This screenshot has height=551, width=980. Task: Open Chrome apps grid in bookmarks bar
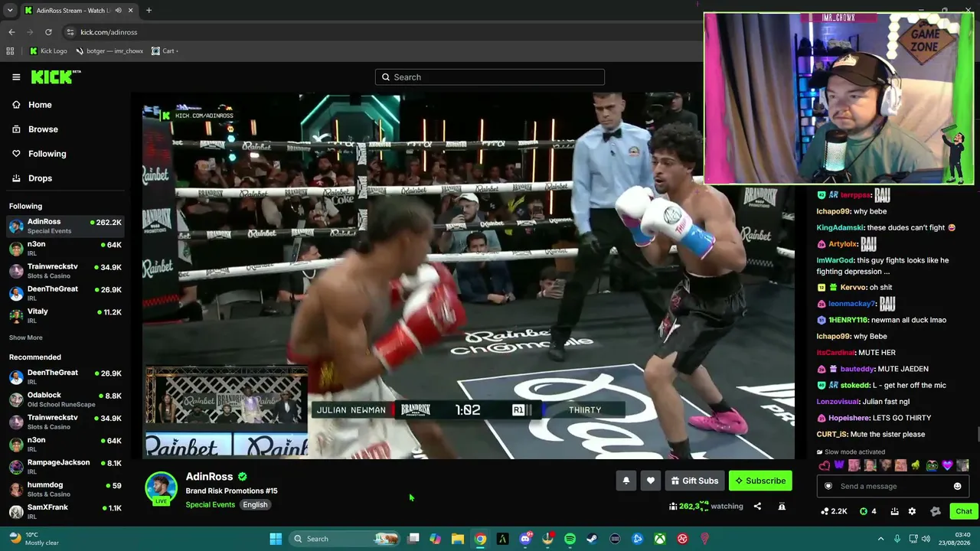pos(10,51)
